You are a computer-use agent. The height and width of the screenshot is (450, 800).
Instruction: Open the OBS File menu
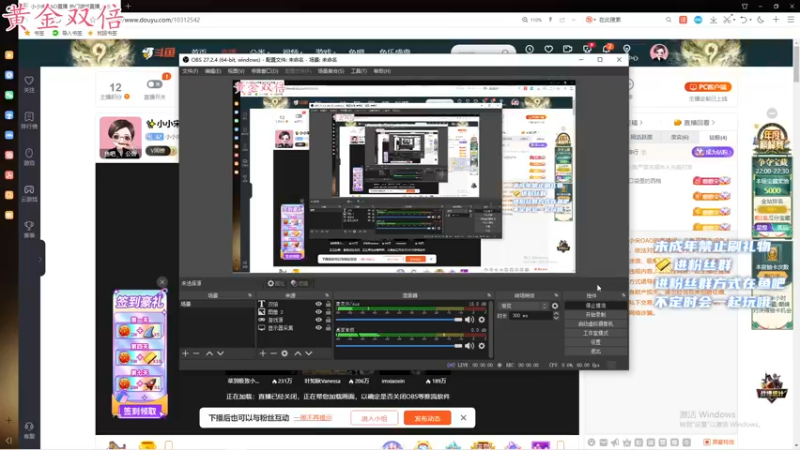190,71
